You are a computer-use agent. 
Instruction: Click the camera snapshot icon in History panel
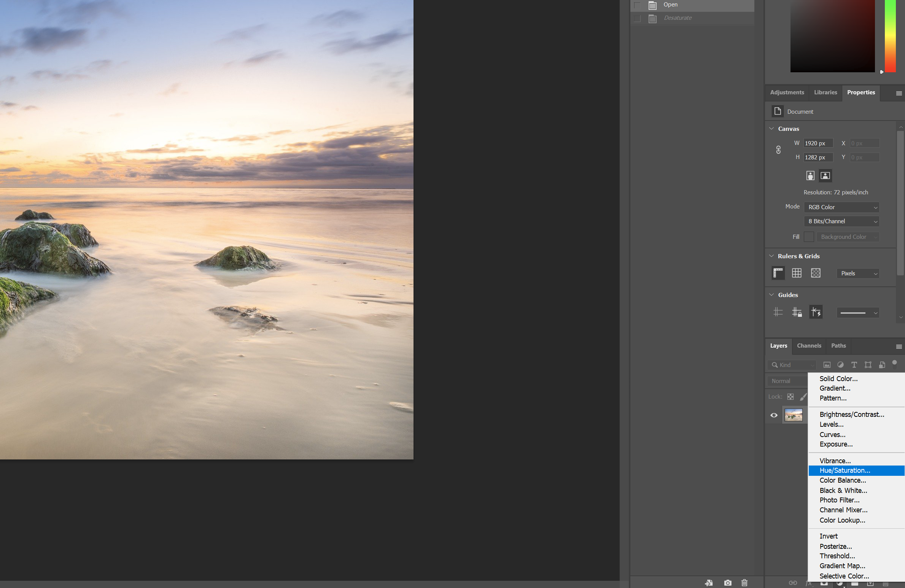tap(727, 582)
